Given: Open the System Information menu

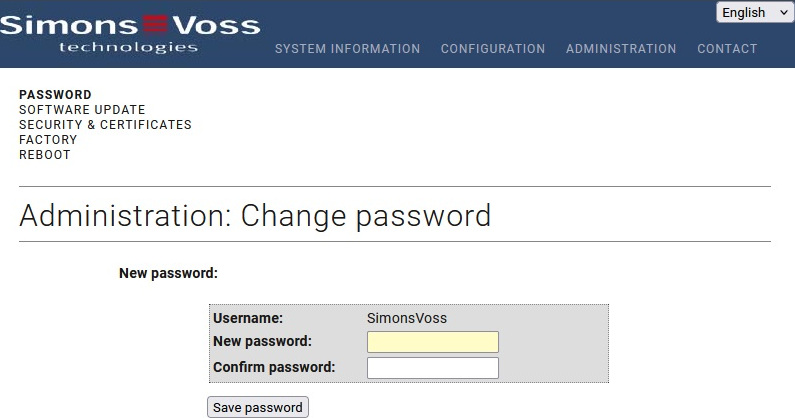Looking at the screenshot, I should point(347,49).
